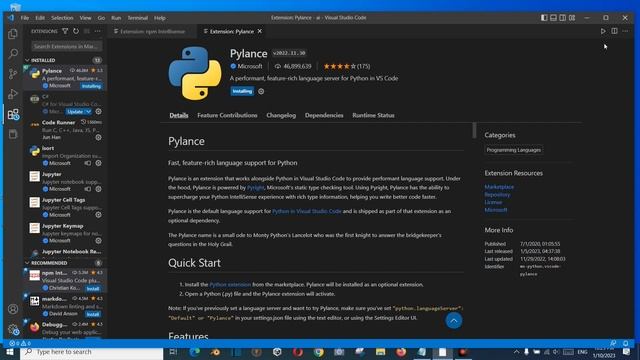This screenshot has height=360, width=640.
Task: Filter extensions with the funnel icon
Action: [65, 31]
